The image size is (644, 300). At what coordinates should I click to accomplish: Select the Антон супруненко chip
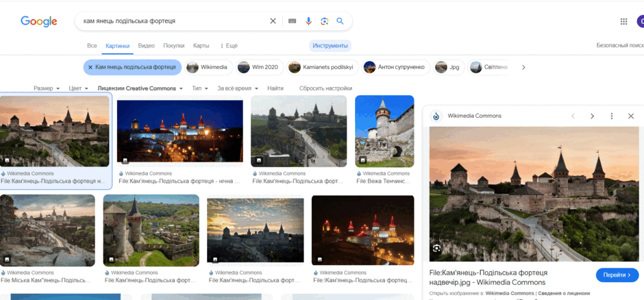tap(396, 67)
